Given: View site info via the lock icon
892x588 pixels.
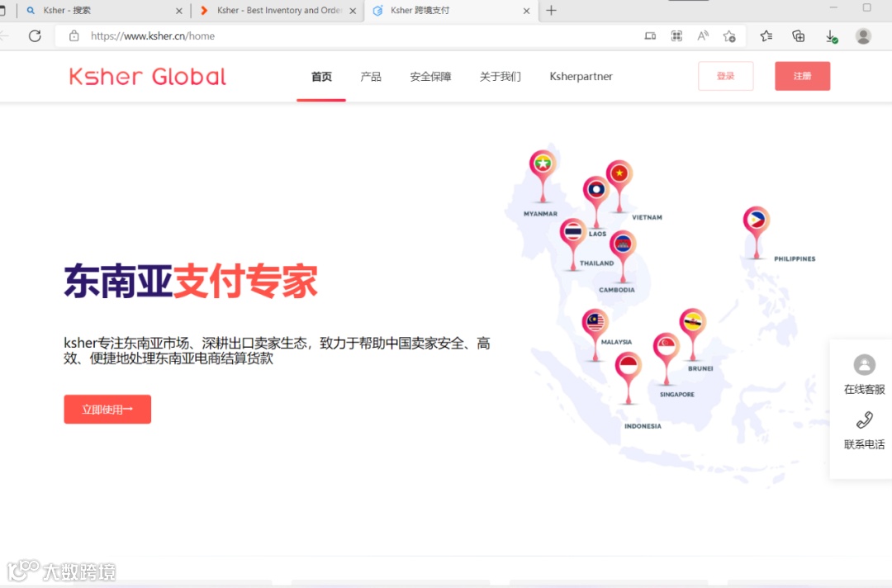Looking at the screenshot, I should pos(74,36).
